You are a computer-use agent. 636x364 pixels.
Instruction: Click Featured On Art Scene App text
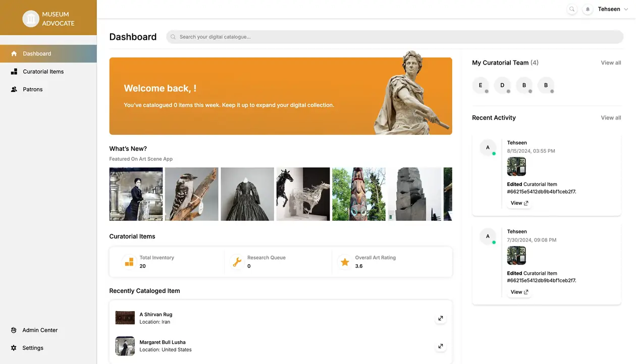click(x=141, y=159)
